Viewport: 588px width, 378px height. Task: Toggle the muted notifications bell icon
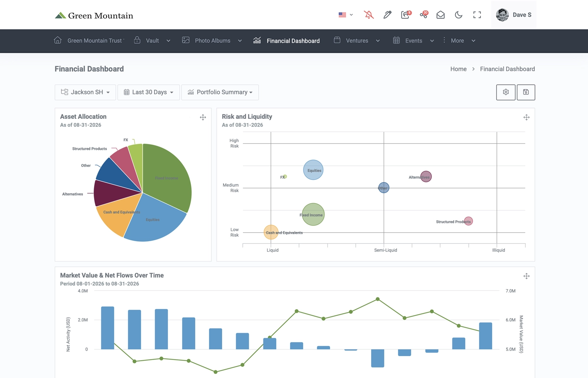pos(369,15)
